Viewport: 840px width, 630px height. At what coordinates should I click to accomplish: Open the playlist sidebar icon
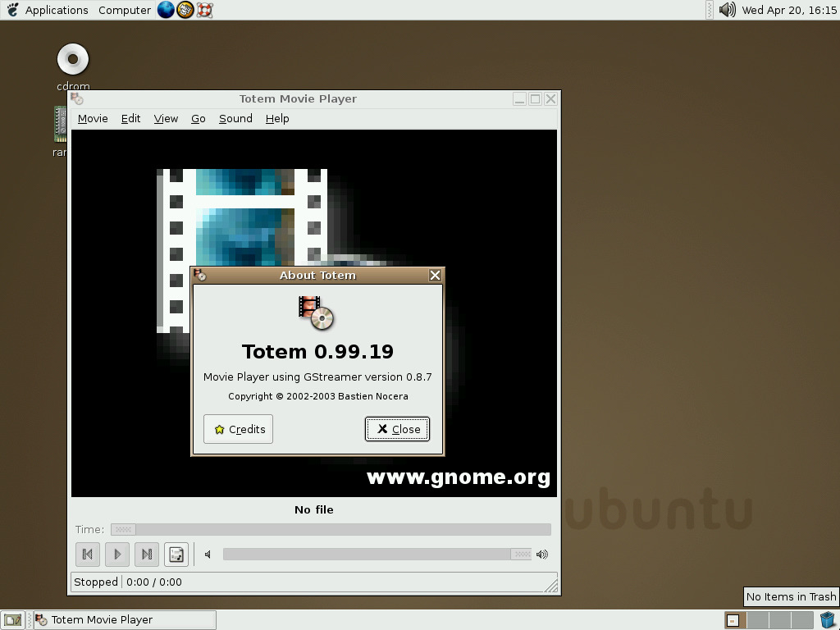click(x=176, y=554)
